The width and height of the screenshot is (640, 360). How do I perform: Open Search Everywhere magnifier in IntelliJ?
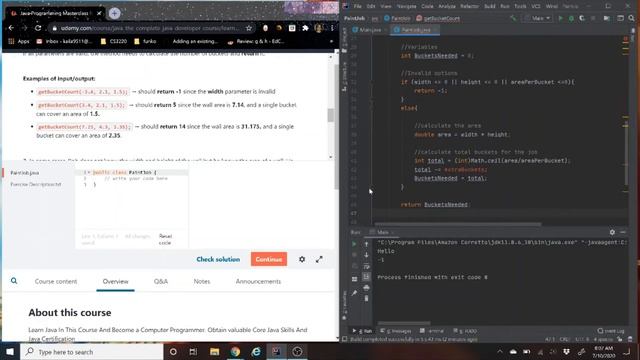tap(631, 18)
